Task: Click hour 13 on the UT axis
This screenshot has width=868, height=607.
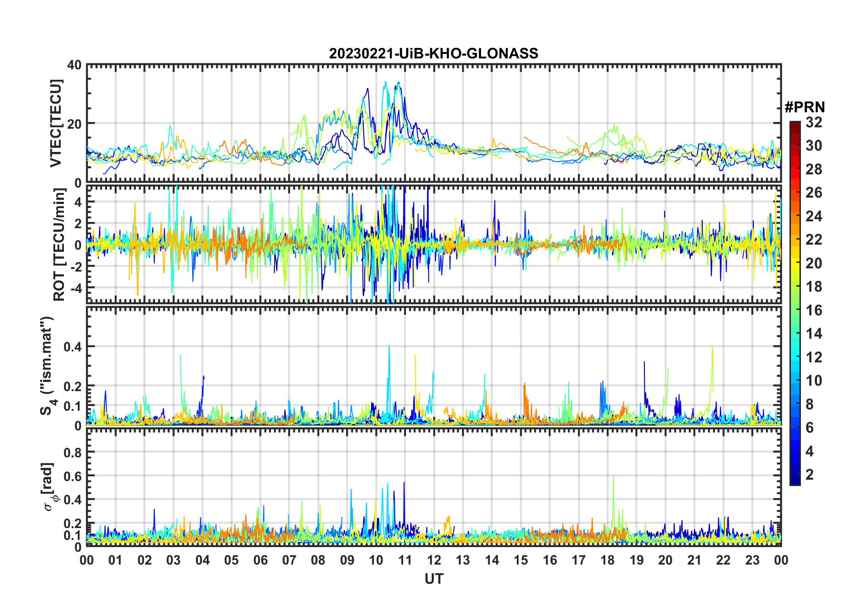Action: pyautogui.click(x=463, y=560)
